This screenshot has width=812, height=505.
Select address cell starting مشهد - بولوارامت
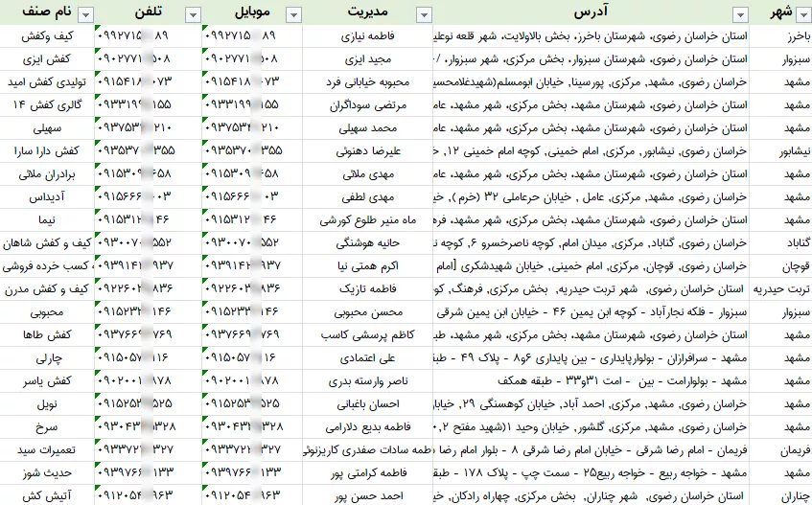click(591, 380)
